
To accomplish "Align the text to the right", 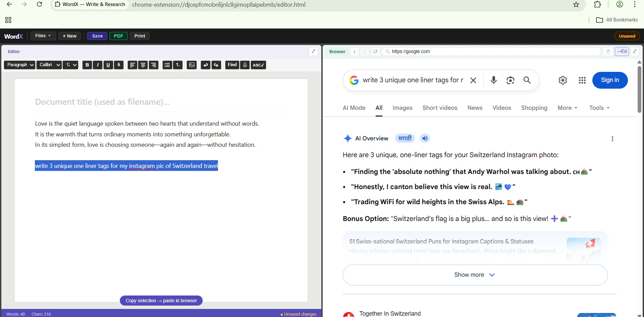I will pyautogui.click(x=154, y=65).
